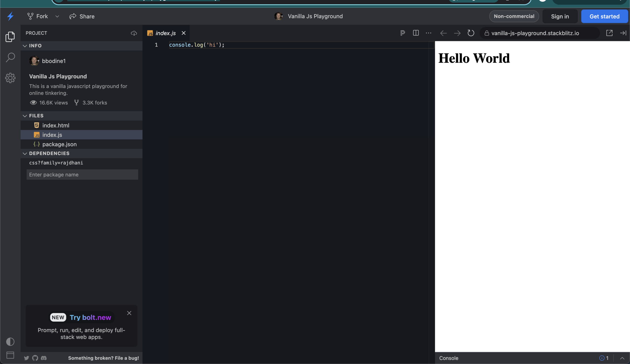The image size is (630, 364).
Task: Collapse the FILES section
Action: (25, 116)
